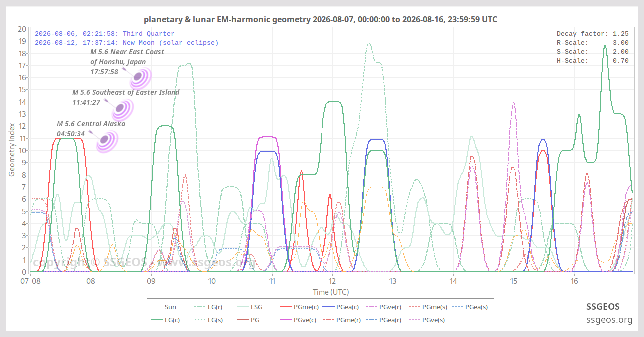Screen dimensions: 644x337
Task: Toggle the PGea(c) legend entry
Action: (x=341, y=307)
